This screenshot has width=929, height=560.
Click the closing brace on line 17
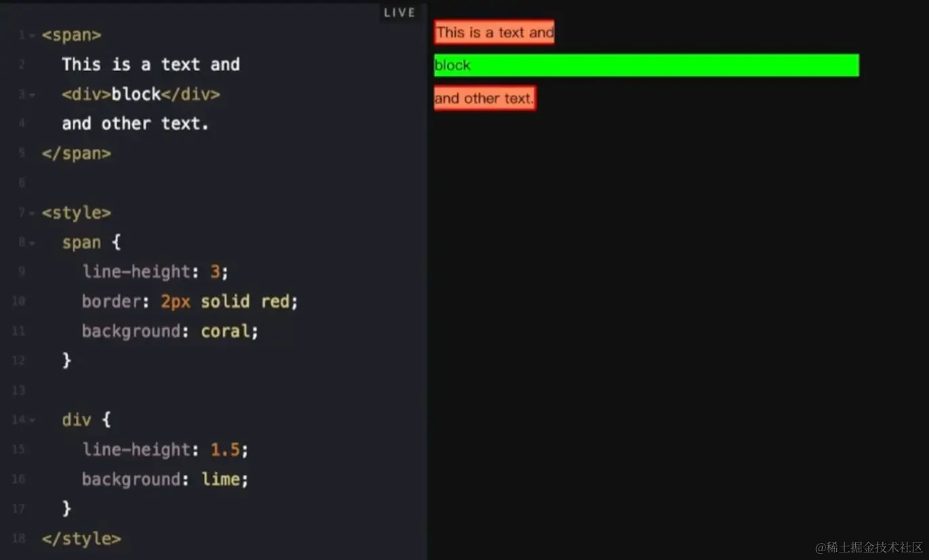click(x=66, y=509)
